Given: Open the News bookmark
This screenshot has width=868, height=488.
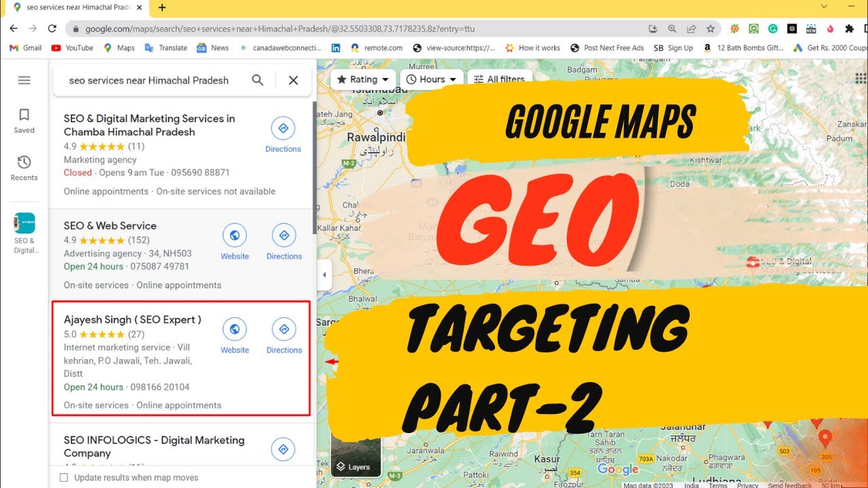Looking at the screenshot, I should [213, 48].
